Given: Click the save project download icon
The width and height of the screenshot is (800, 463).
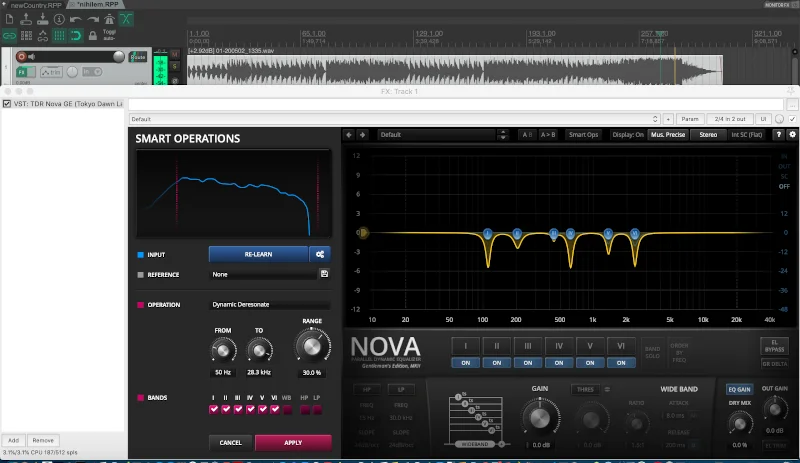Looking at the screenshot, I should point(42,19).
